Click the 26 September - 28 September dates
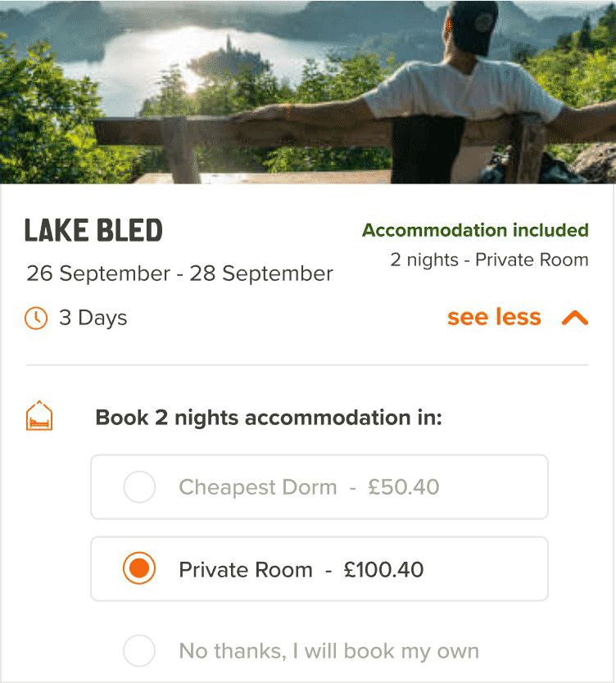 coord(179,273)
